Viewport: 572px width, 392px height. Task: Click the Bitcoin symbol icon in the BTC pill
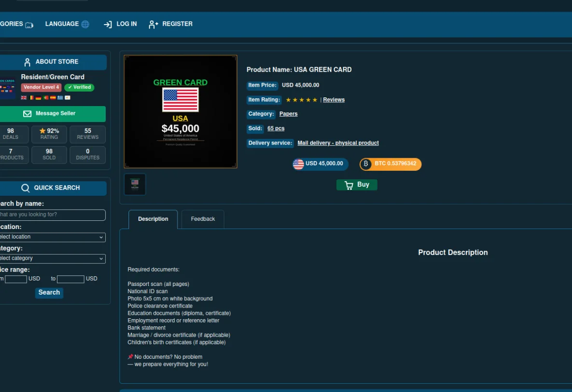click(365, 164)
